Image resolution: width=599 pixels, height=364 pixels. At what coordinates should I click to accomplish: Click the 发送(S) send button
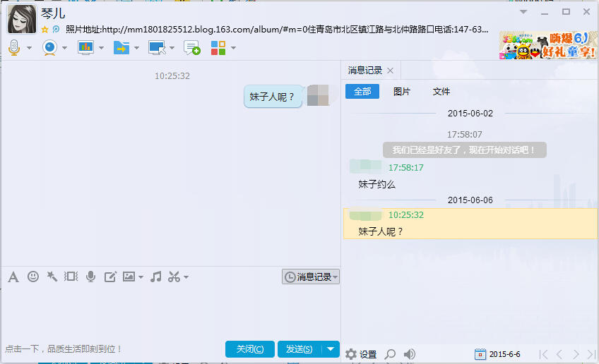[299, 349]
